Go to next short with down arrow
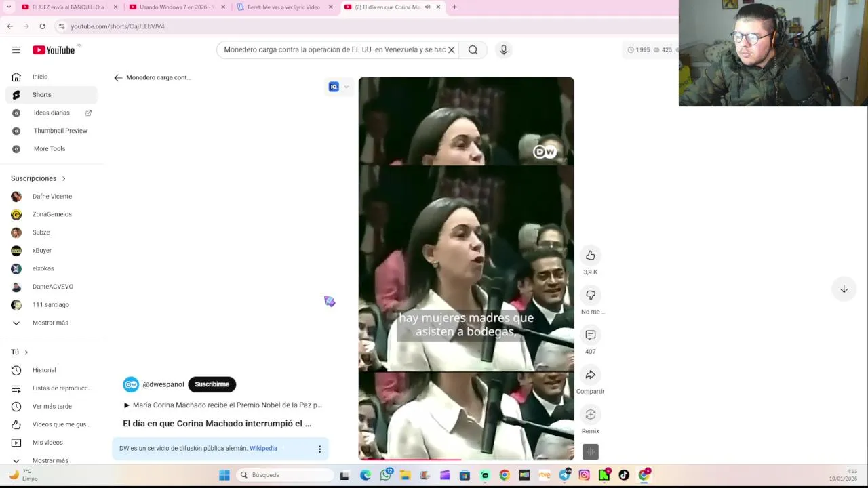Image resolution: width=868 pixels, height=488 pixels. coord(844,289)
